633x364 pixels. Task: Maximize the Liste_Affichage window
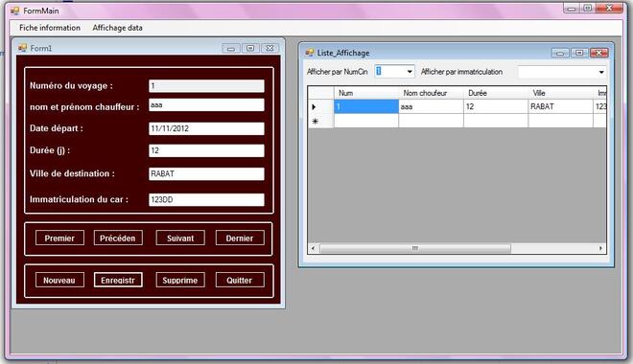[579, 53]
